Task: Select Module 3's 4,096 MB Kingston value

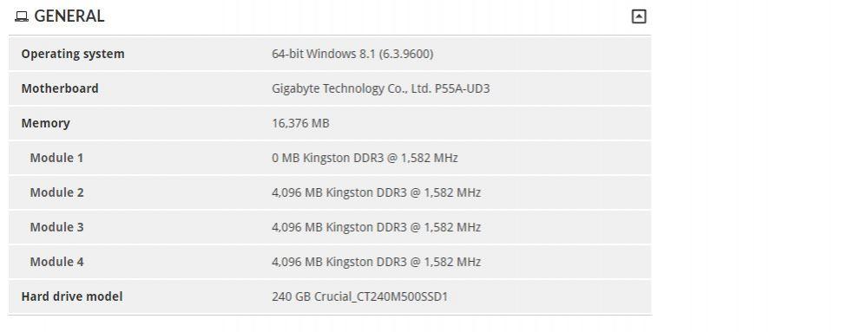Action: (x=377, y=227)
